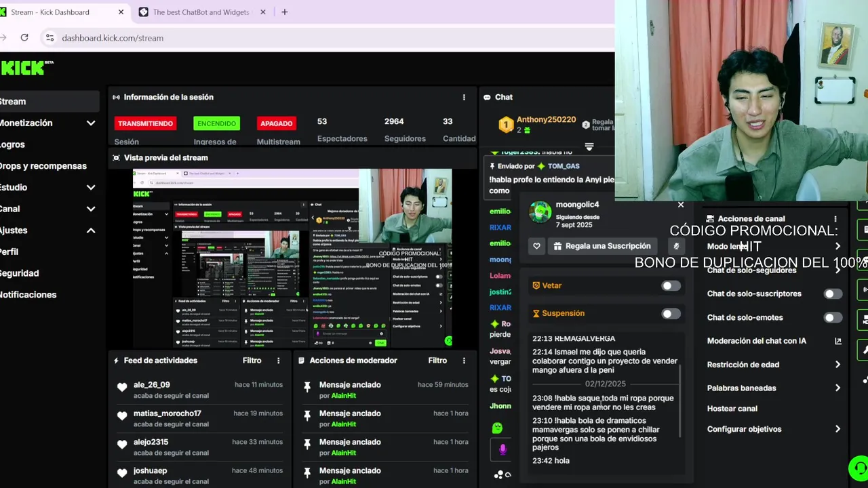Close the moongolic4 user card

click(681, 205)
